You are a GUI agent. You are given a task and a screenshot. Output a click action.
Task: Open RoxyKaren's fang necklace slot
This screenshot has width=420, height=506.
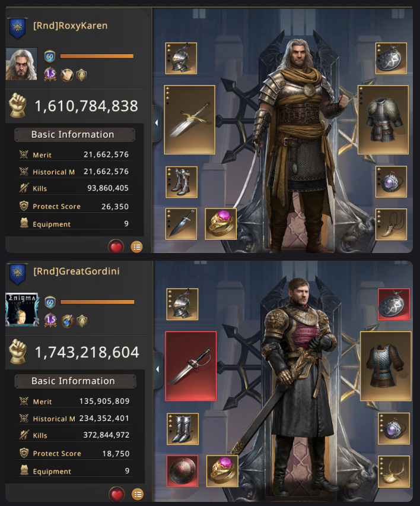click(392, 224)
